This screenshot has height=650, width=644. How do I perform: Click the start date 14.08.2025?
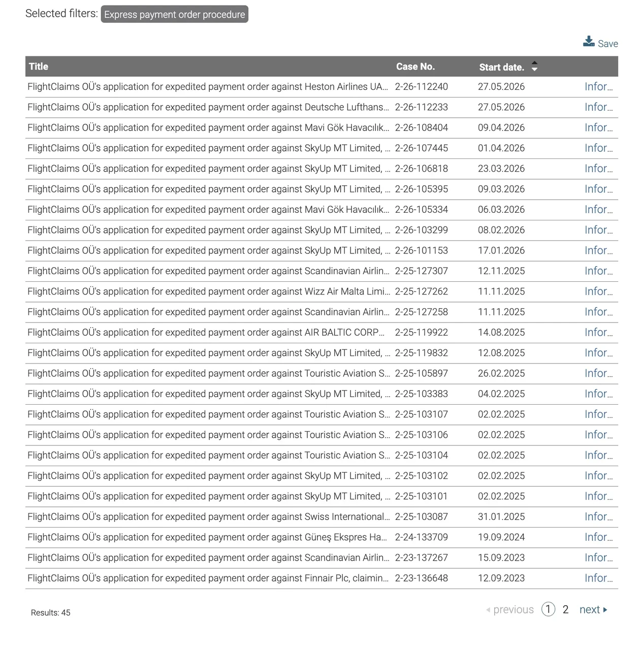point(501,333)
